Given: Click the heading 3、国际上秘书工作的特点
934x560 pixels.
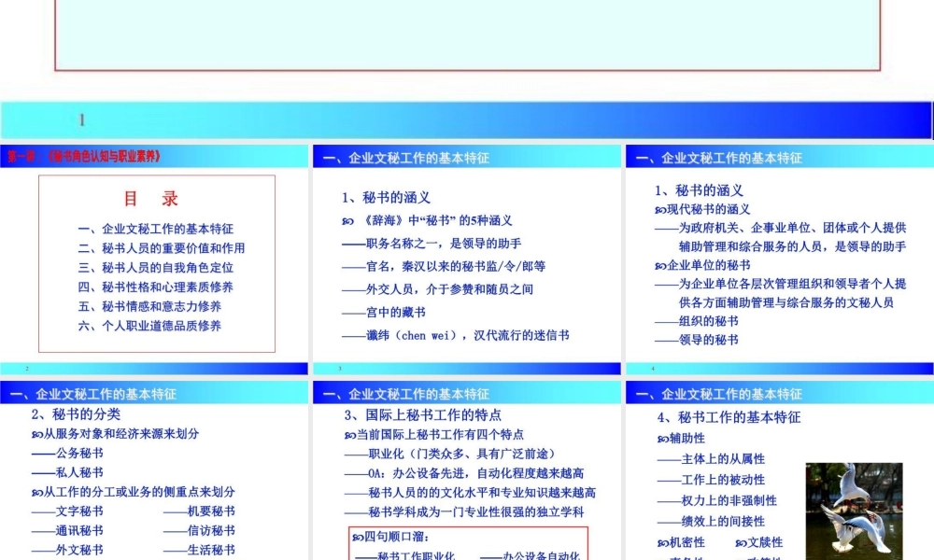Looking at the screenshot, I should [423, 414].
